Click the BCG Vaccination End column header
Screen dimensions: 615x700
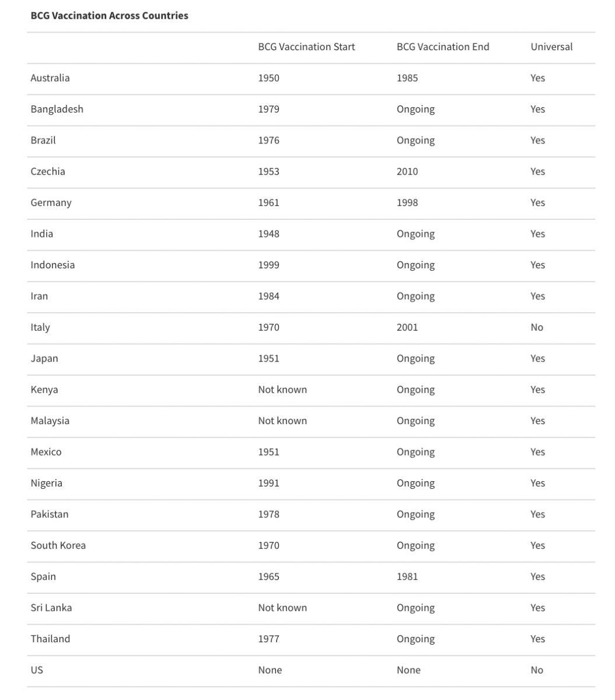coord(443,47)
